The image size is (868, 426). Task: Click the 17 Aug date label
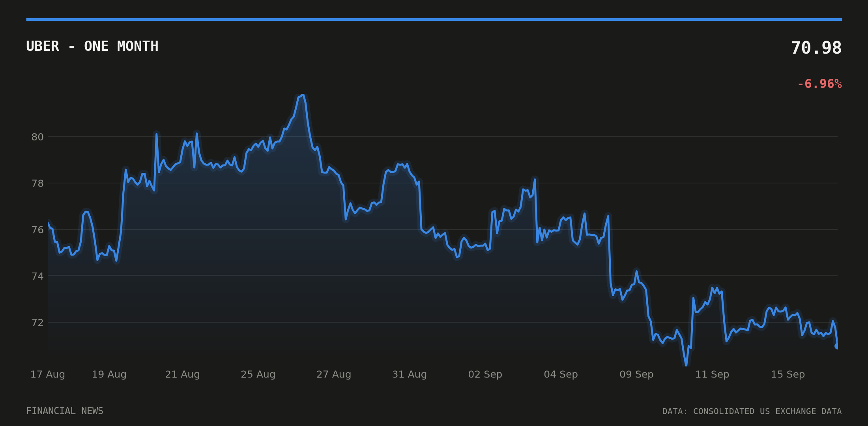coord(48,374)
